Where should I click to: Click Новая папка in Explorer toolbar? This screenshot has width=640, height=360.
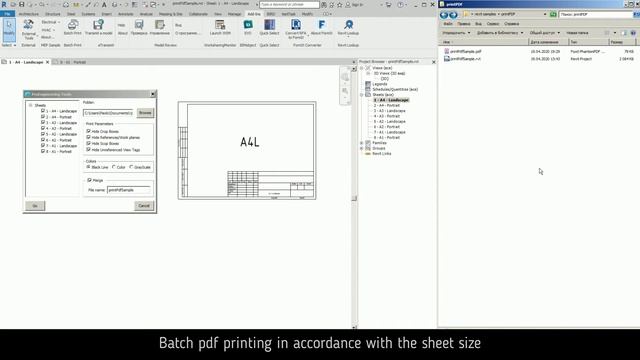tap(577, 33)
